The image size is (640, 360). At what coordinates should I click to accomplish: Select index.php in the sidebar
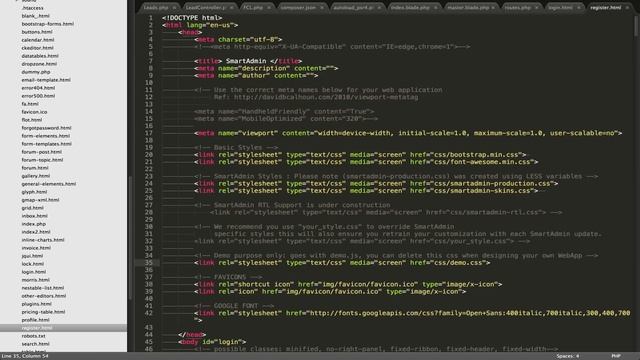[x=34, y=224]
